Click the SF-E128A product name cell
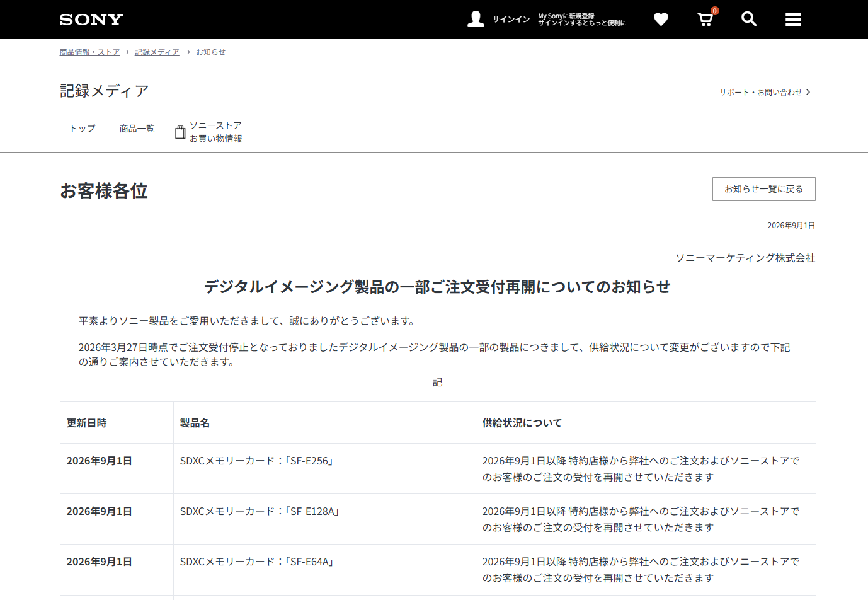The image size is (868, 600). pos(324,519)
